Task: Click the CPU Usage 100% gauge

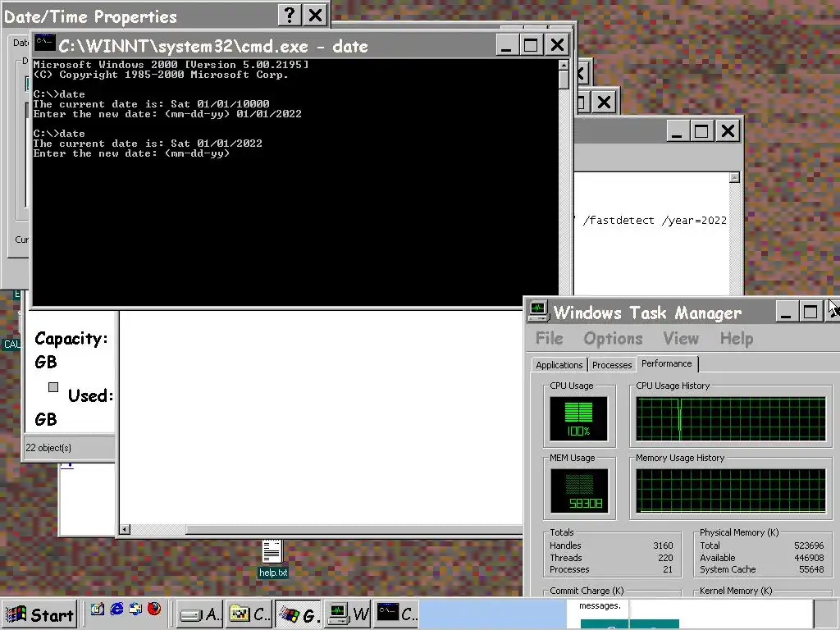Action: [578, 418]
